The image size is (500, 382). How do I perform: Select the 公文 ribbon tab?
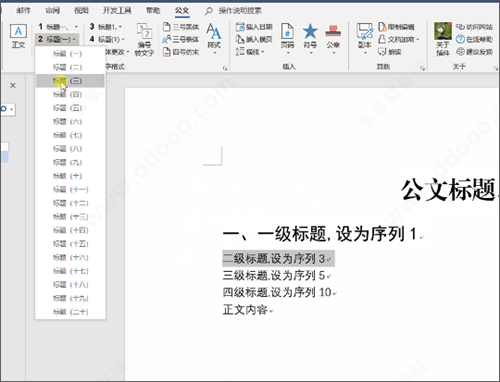click(182, 11)
